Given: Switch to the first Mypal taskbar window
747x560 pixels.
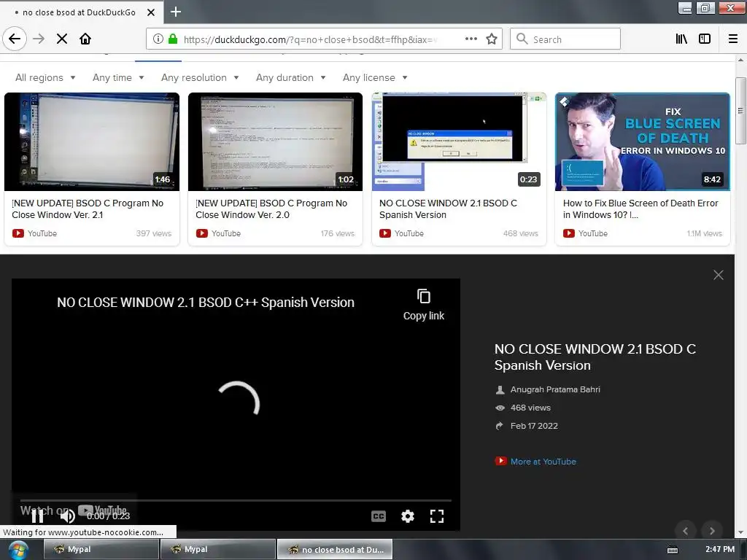Looking at the screenshot, I should 101,549.
